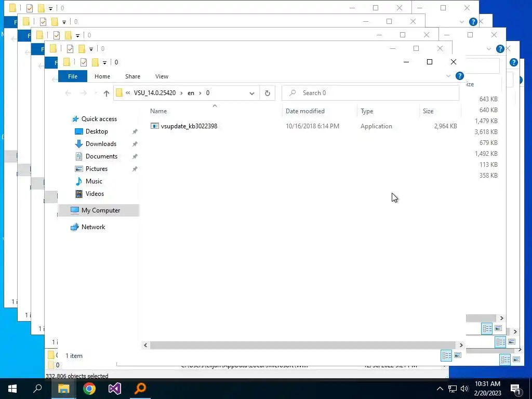Switch to Large icons view in status bar
This screenshot has width=532, height=399.
(458, 355)
